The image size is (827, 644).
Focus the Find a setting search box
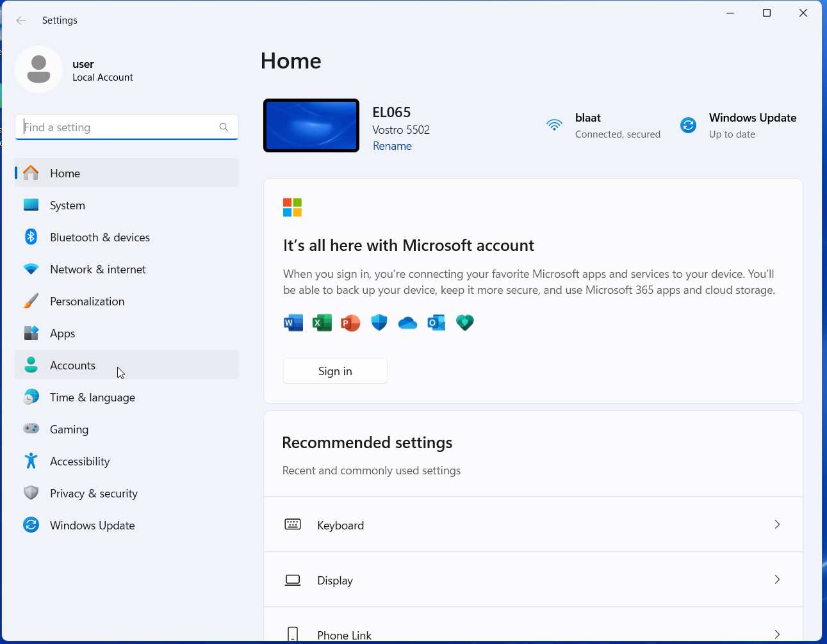tap(119, 127)
